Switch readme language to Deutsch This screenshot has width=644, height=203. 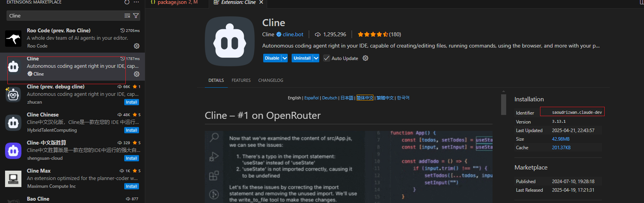coord(329,98)
